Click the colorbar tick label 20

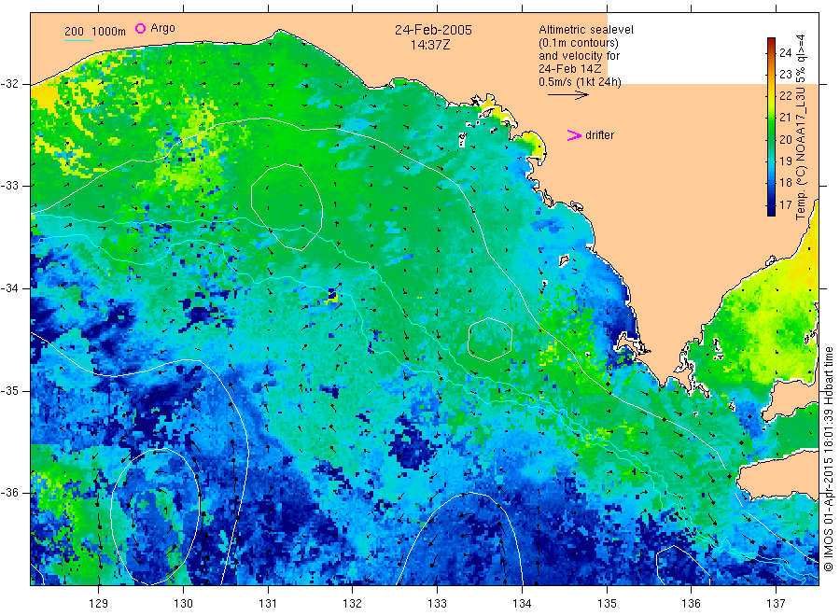pyautogui.click(x=785, y=139)
